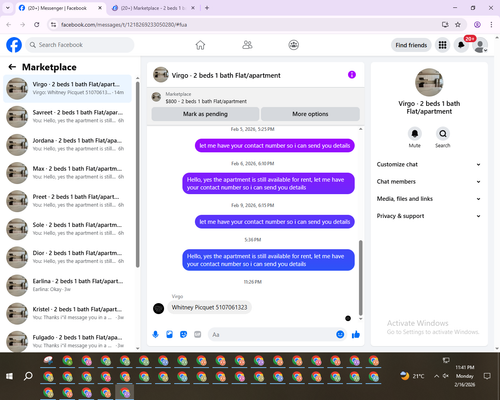The width and height of the screenshot is (500, 400).
Task: Expand Chat members section
Action: tap(429, 182)
